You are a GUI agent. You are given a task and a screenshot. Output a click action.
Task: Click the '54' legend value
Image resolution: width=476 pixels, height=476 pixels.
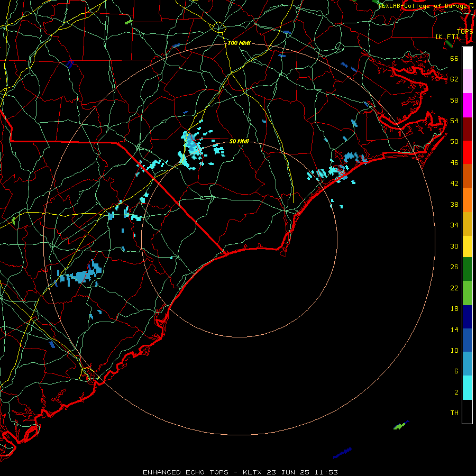point(454,121)
